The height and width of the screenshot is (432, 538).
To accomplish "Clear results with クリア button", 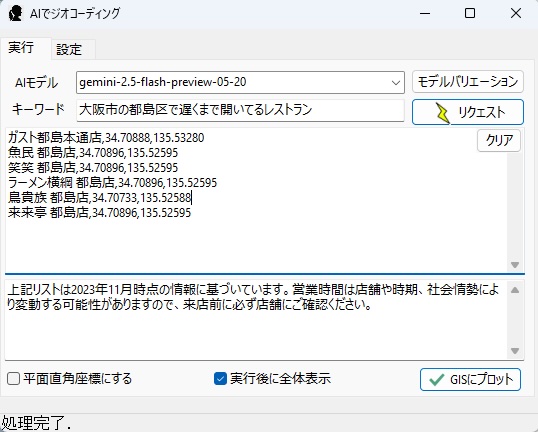I will pos(499,140).
